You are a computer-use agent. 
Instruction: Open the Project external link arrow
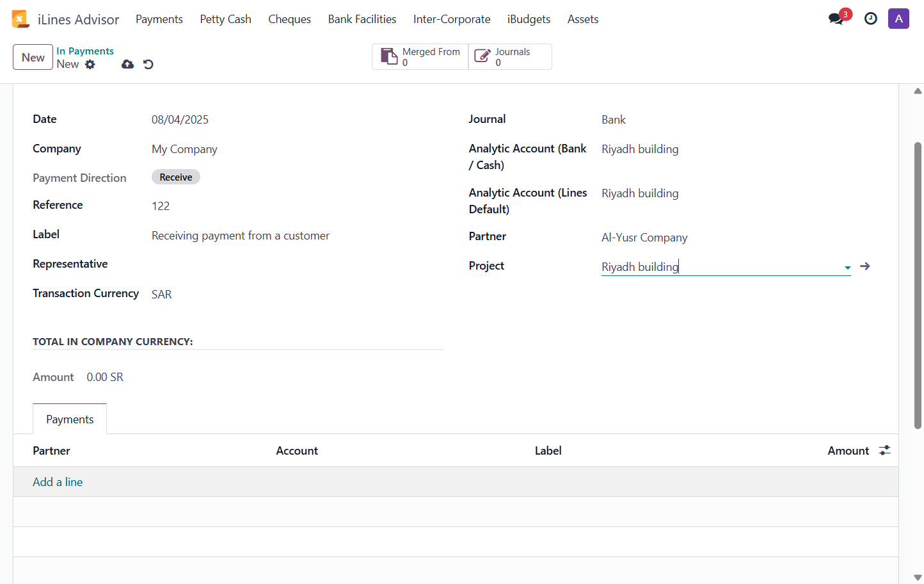865,266
